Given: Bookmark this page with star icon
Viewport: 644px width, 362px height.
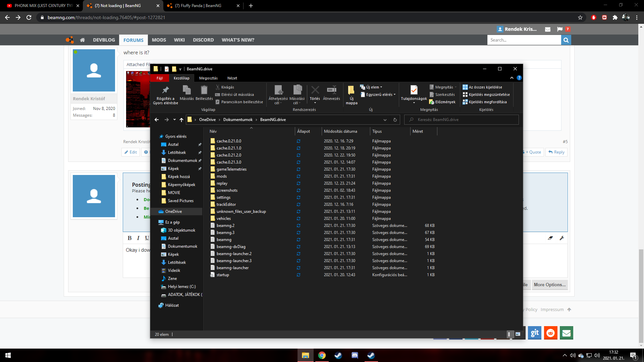Looking at the screenshot, I should [x=580, y=17].
